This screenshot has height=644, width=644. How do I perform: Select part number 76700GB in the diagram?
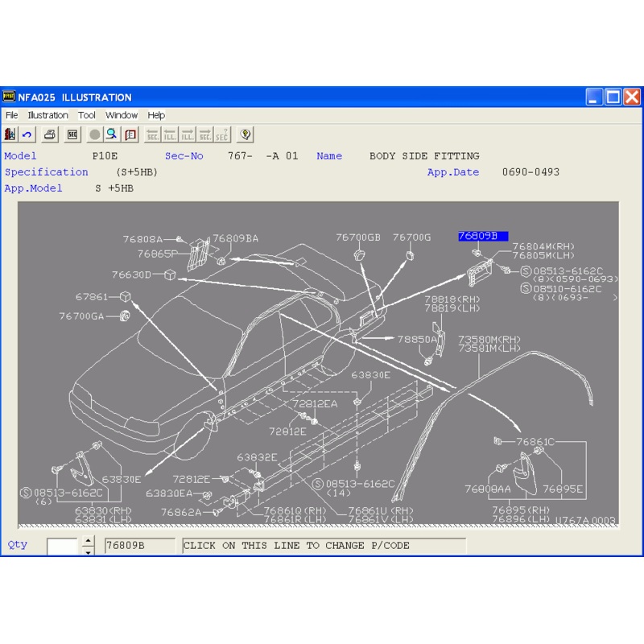[358, 237]
